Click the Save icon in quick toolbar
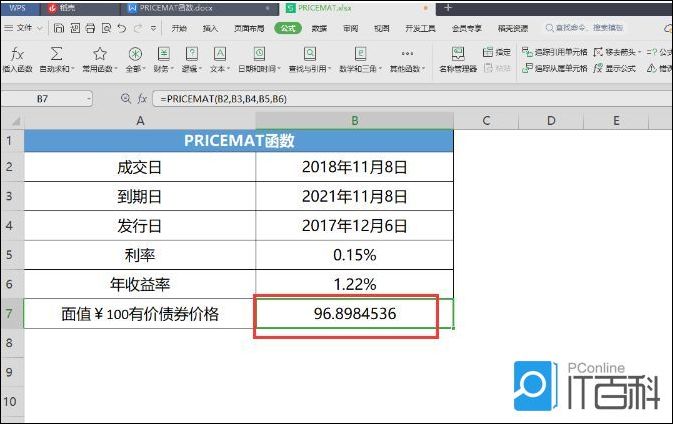 (x=59, y=28)
